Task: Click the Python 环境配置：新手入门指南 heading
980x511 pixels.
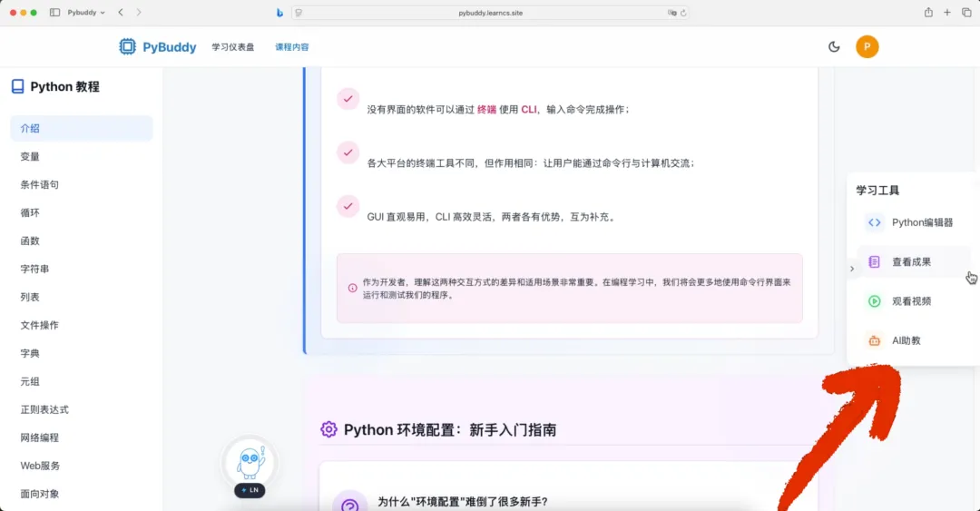Action: 450,429
